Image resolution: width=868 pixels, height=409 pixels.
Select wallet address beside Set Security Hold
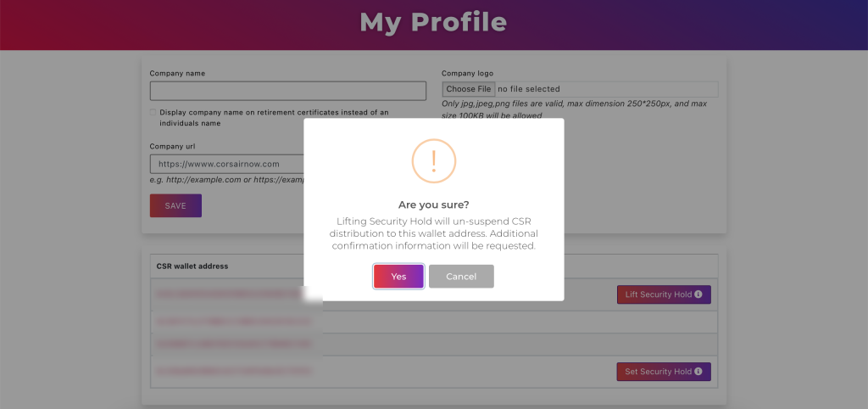[234, 372]
